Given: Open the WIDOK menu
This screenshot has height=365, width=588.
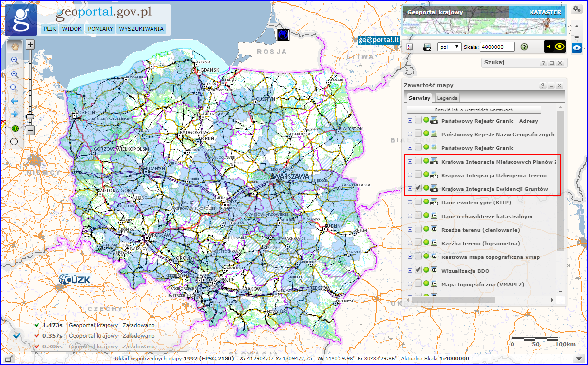Looking at the screenshot, I should click(x=72, y=29).
